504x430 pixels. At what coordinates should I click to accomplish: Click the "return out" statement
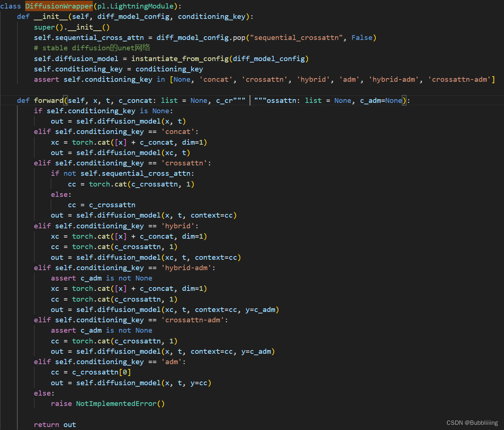pos(55,425)
